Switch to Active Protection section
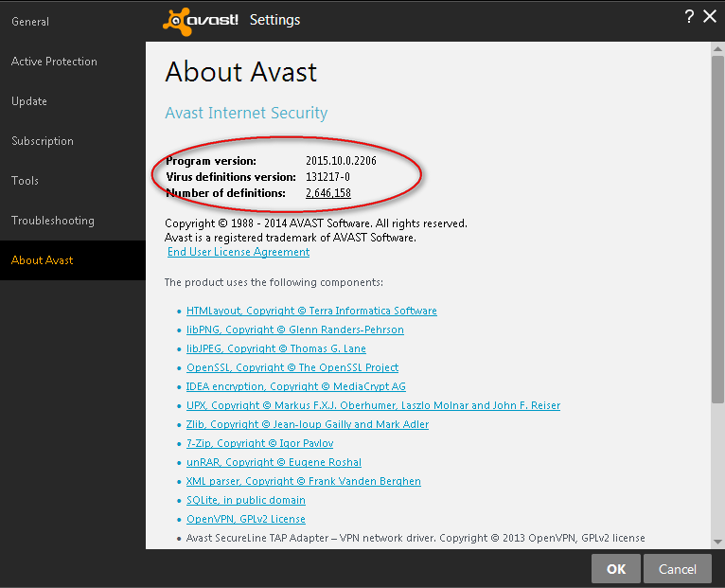This screenshot has width=725, height=588. point(54,62)
